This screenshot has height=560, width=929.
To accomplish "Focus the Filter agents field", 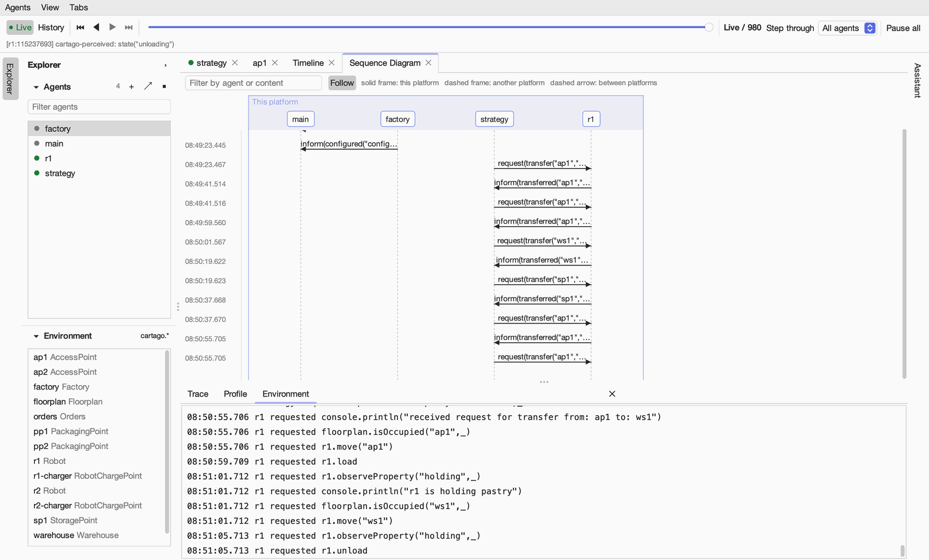I will pyautogui.click(x=99, y=107).
